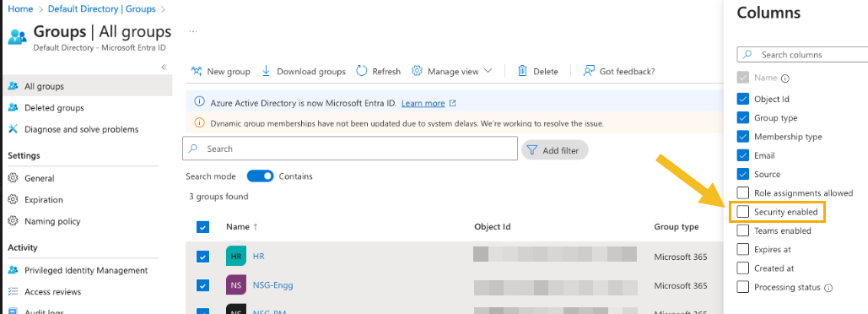Click the General settings gear icon
The image size is (868, 314).
pyautogui.click(x=13, y=178)
